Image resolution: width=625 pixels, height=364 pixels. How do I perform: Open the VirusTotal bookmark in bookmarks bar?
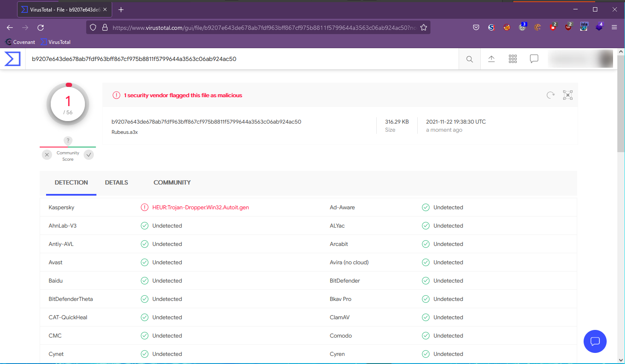pos(56,42)
